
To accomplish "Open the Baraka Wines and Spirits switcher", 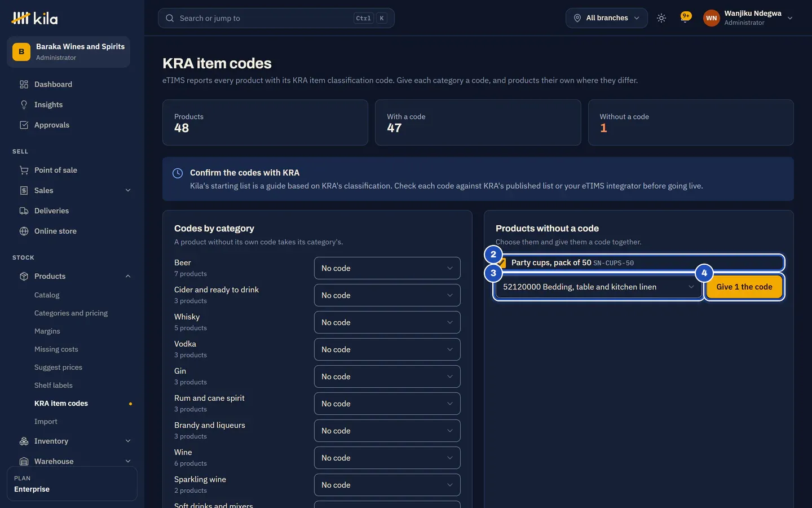I will (x=68, y=52).
